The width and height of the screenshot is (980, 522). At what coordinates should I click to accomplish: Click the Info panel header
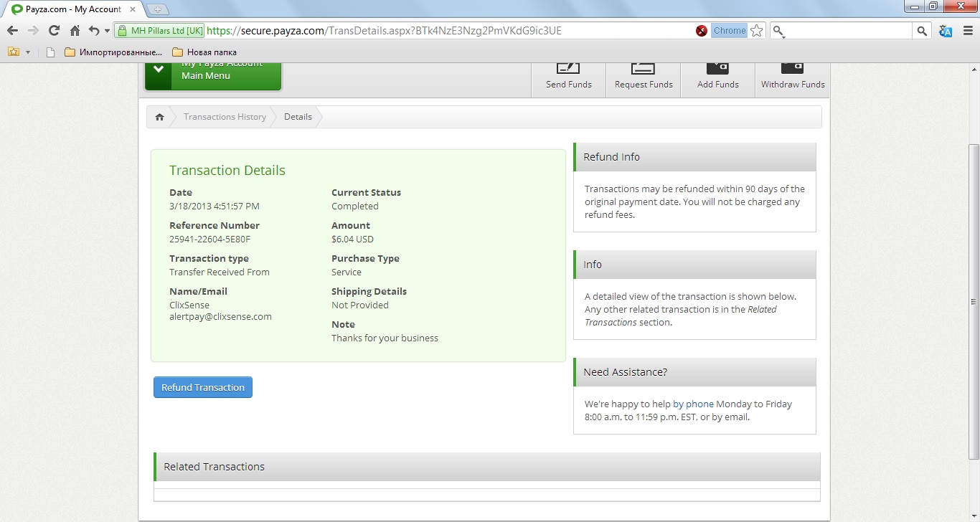pyautogui.click(x=694, y=265)
